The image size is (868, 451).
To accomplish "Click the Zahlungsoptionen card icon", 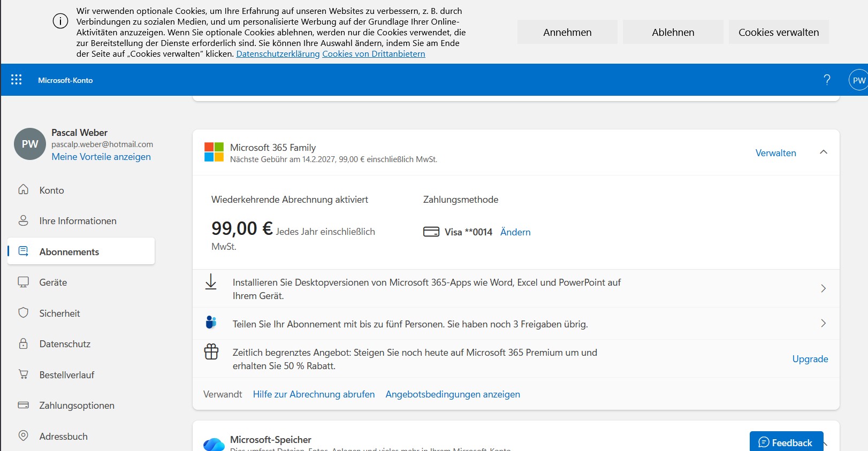I will (x=24, y=405).
